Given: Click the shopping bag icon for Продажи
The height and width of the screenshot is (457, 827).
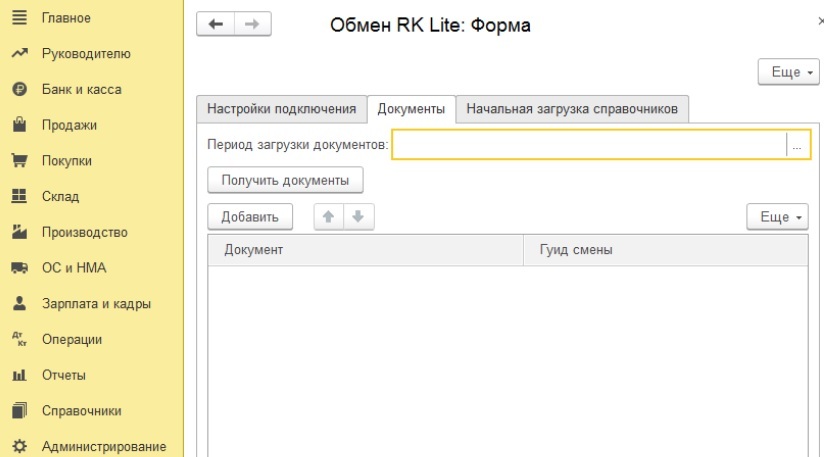Looking at the screenshot, I should pyautogui.click(x=20, y=125).
